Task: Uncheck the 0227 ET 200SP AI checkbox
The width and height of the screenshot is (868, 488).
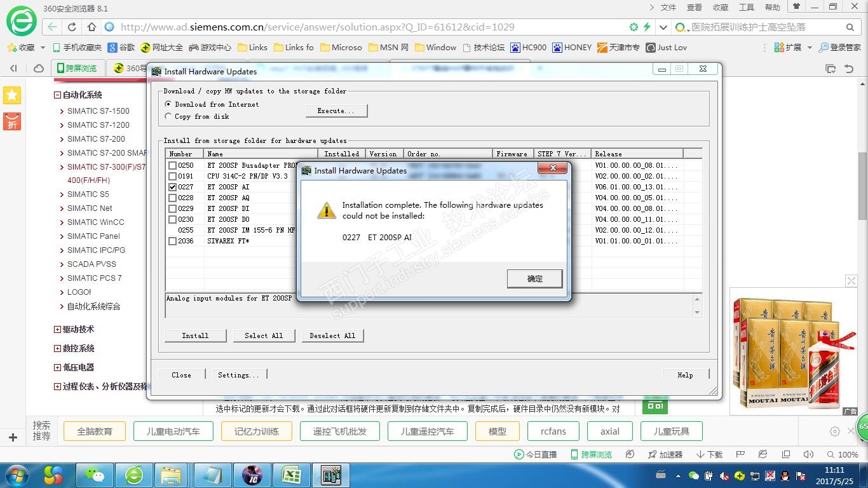Action: point(172,187)
